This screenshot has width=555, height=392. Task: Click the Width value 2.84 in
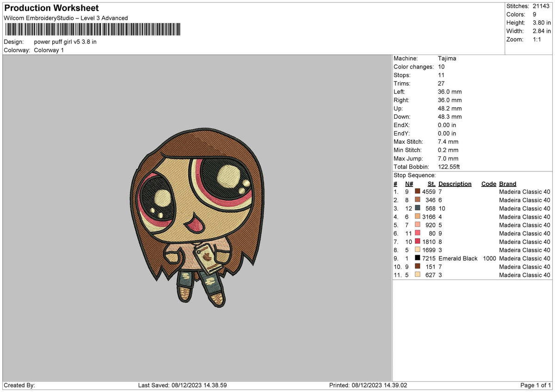542,31
